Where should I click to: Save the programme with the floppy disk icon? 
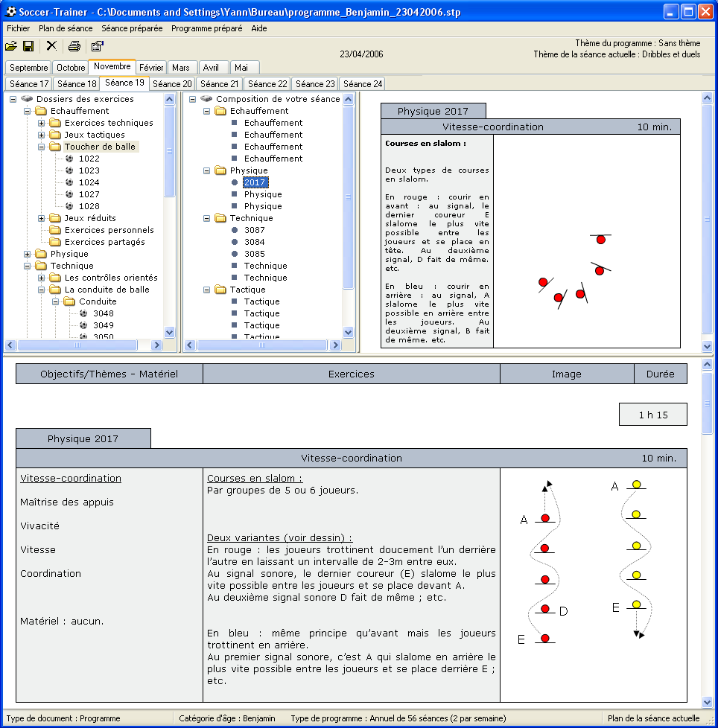click(28, 46)
